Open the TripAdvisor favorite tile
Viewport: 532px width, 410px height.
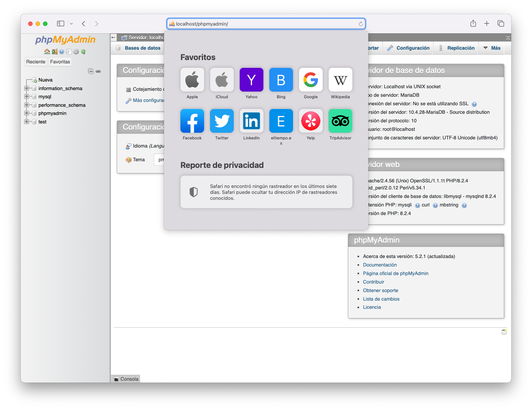coord(340,121)
